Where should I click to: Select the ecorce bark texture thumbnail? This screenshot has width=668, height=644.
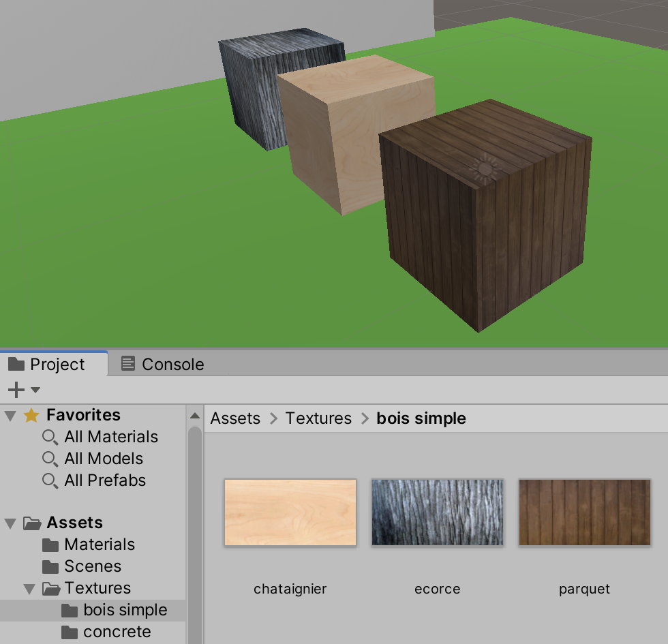(438, 512)
